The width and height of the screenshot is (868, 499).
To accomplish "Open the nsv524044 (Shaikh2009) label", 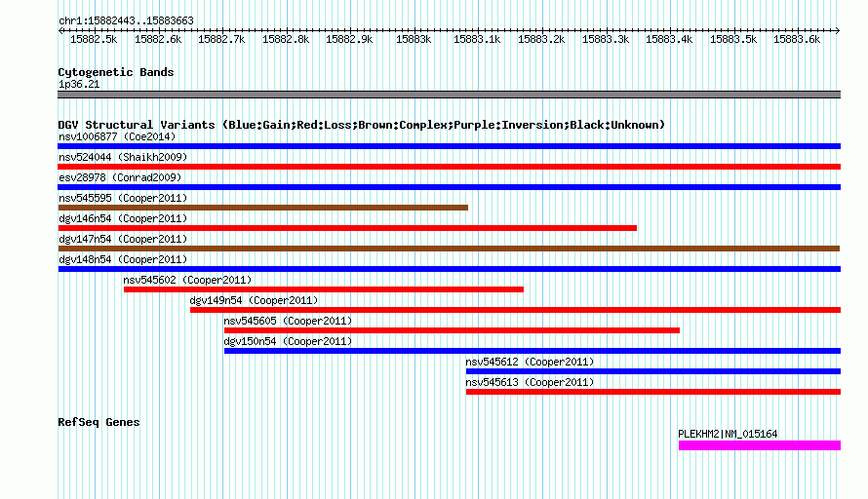I will click(123, 157).
